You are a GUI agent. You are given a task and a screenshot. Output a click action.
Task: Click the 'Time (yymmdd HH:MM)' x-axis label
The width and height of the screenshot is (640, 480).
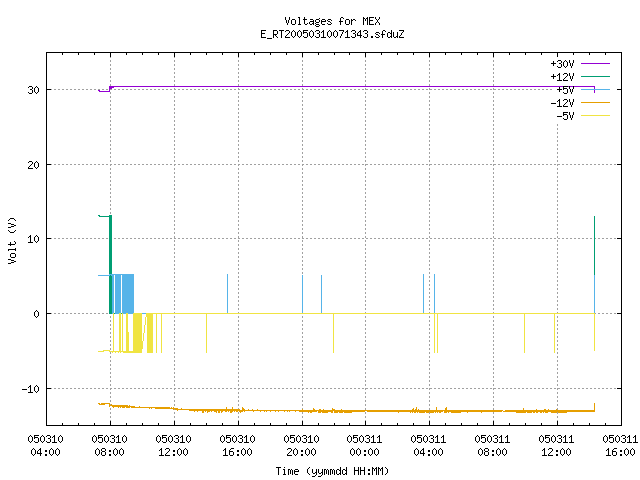coord(332,471)
